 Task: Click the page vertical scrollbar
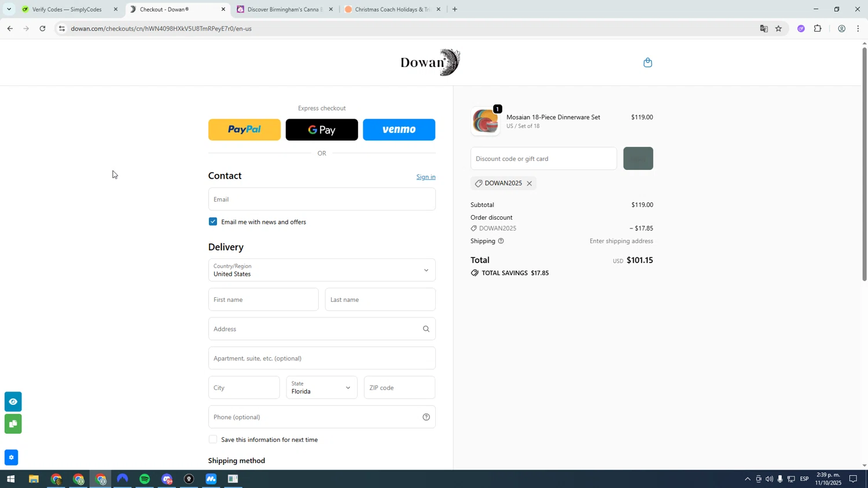pyautogui.click(x=865, y=164)
